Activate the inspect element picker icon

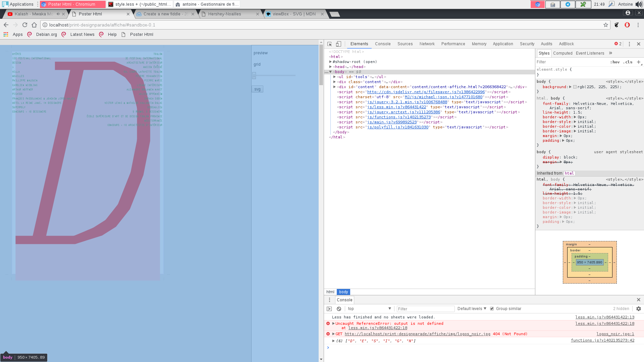coord(329,44)
